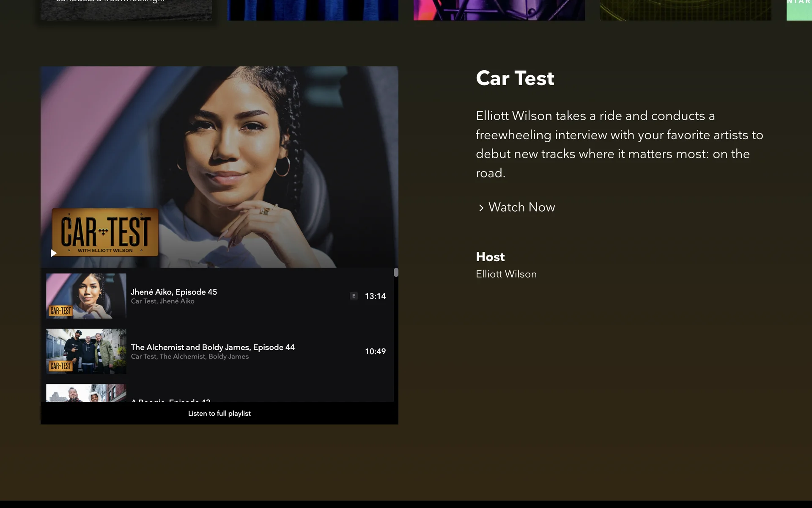The image size is (812, 508).
Task: Open the Jhené Aiko episode thumbnail
Action: (x=86, y=296)
